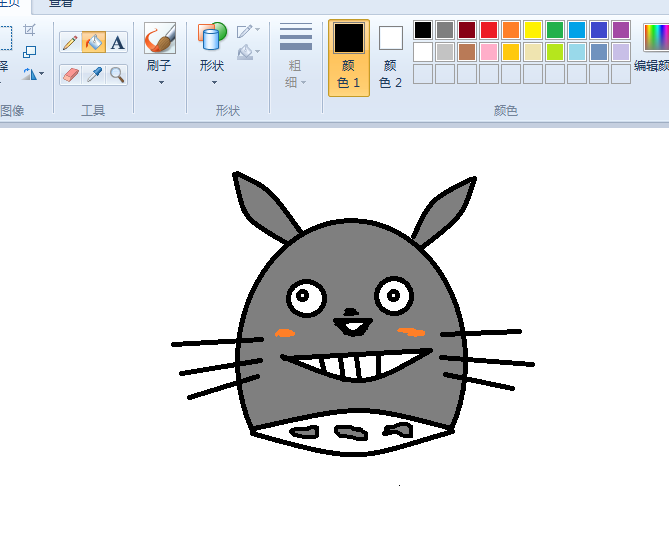Pick the purple color swatch
The height and width of the screenshot is (552, 669).
pos(621,30)
